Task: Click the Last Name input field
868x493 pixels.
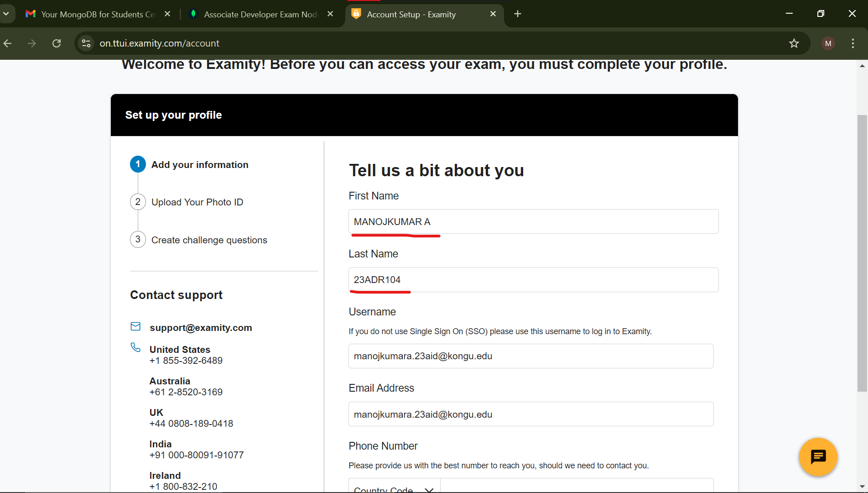Action: [x=533, y=280]
